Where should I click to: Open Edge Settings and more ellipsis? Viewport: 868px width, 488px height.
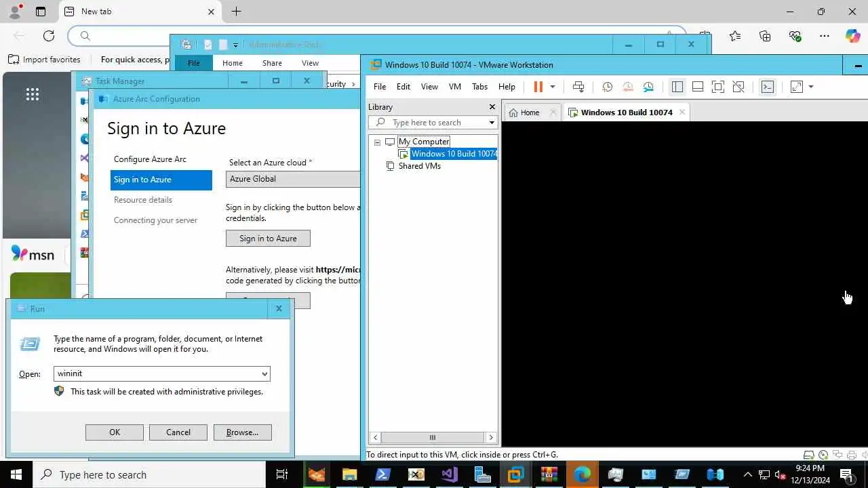pos(825,36)
